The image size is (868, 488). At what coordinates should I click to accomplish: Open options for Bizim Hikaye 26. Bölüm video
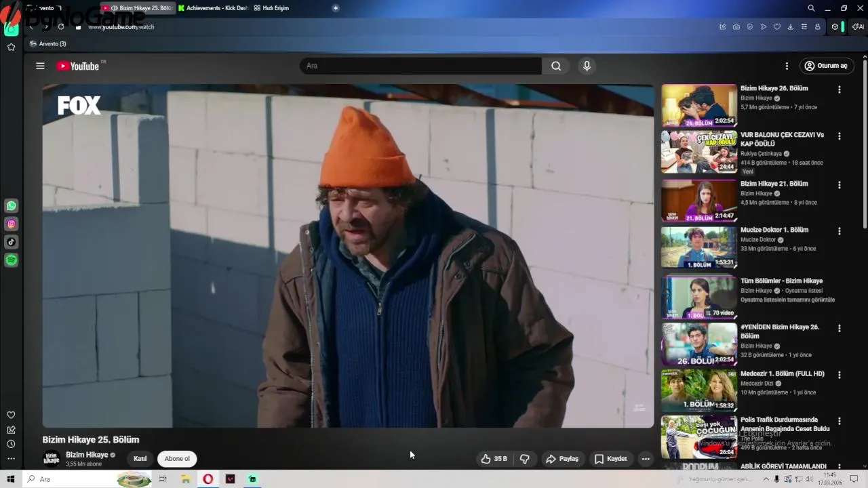click(839, 89)
